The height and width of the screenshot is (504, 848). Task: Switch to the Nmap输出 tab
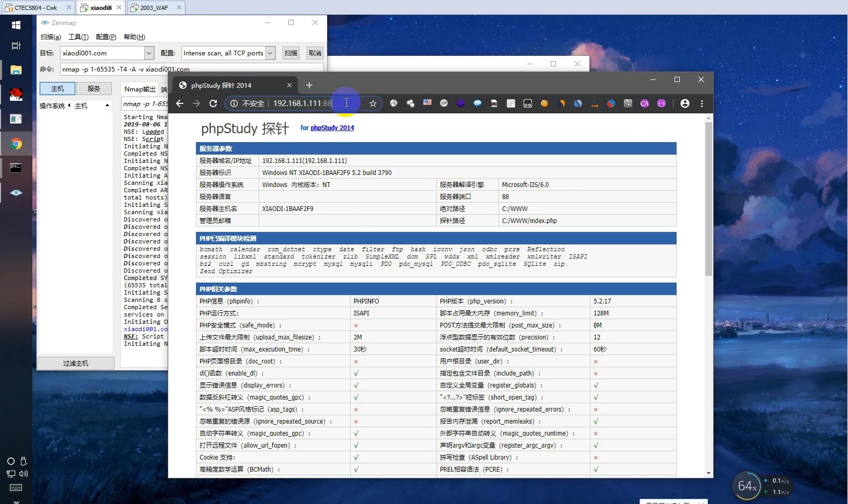[140, 89]
